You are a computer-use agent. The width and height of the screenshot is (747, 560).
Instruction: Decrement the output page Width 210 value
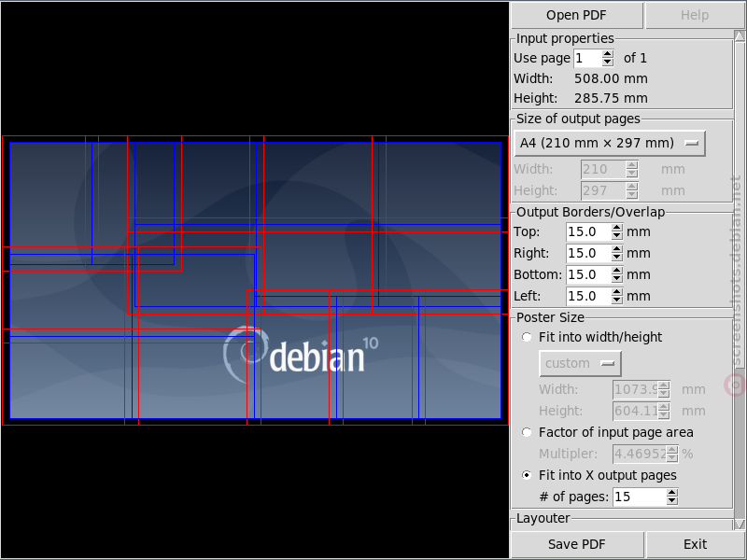(x=632, y=174)
